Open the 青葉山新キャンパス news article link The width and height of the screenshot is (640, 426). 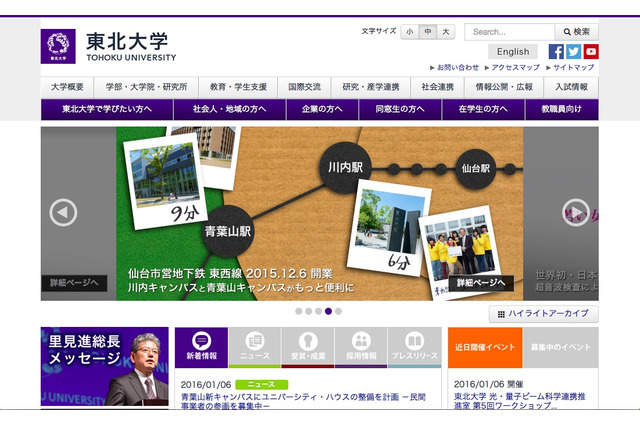pos(303,402)
